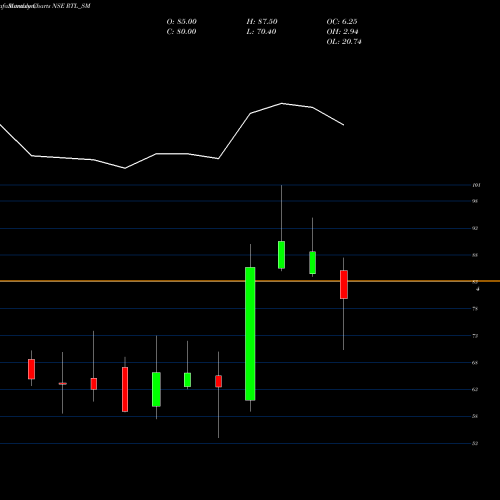Select the tallest green candlestick body

pos(250,334)
